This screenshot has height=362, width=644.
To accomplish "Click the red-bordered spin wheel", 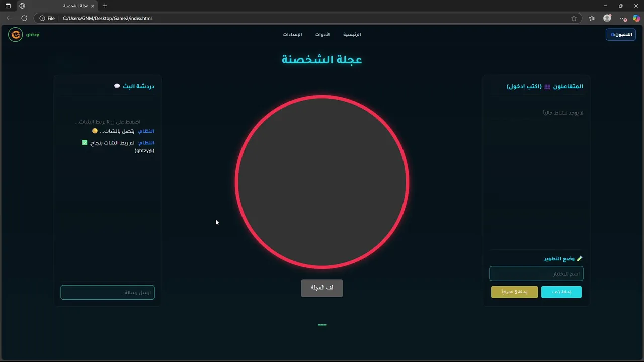I will [322, 182].
